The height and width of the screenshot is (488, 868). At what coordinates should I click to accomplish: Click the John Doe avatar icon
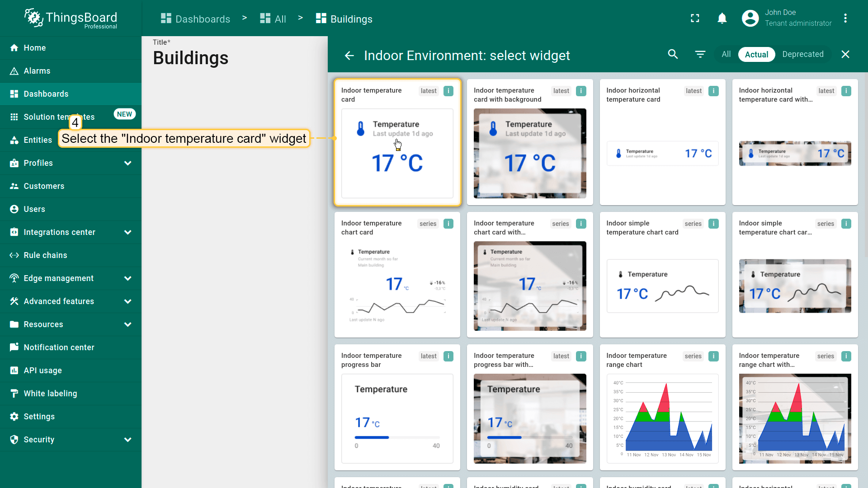(750, 19)
